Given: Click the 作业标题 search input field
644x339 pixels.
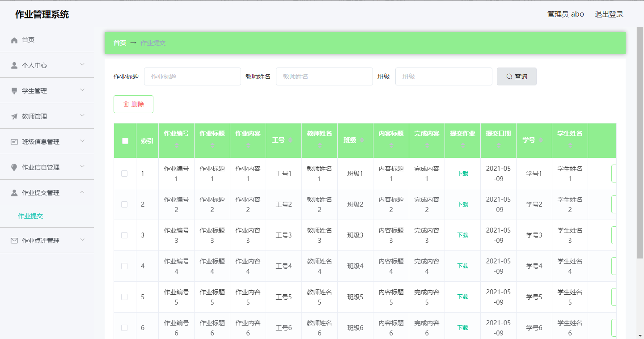Looking at the screenshot, I should point(192,76).
